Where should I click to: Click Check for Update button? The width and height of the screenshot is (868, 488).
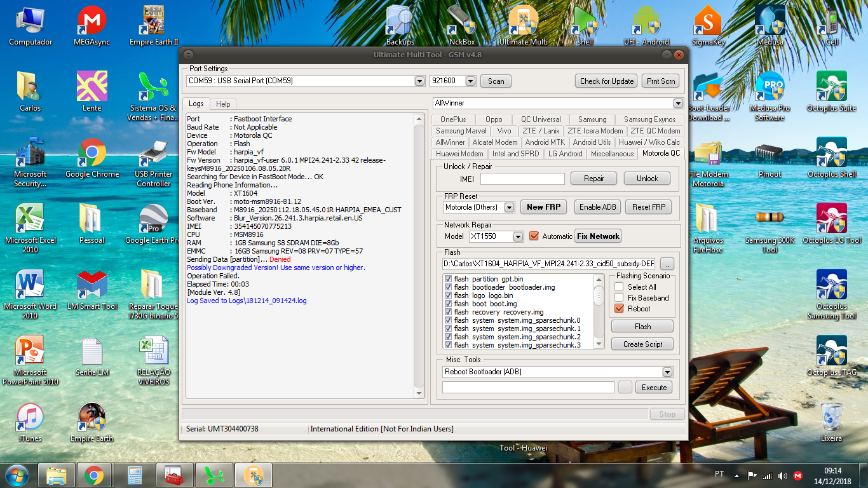[607, 81]
